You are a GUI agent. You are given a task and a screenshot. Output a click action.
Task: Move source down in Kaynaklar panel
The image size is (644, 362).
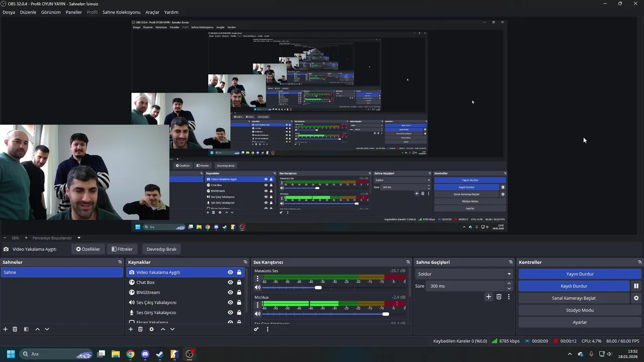[x=172, y=329]
